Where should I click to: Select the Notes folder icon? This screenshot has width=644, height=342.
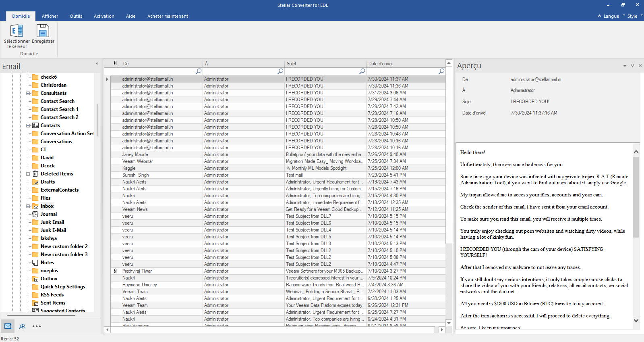pos(35,263)
